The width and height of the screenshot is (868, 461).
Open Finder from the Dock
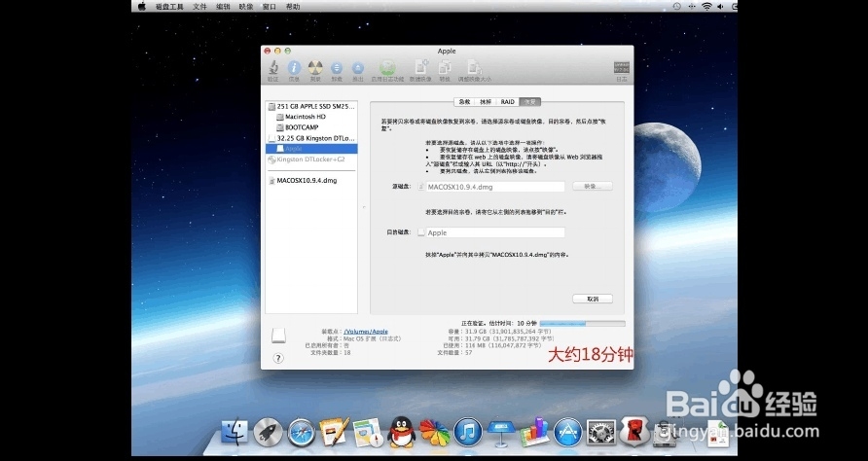coord(235,432)
